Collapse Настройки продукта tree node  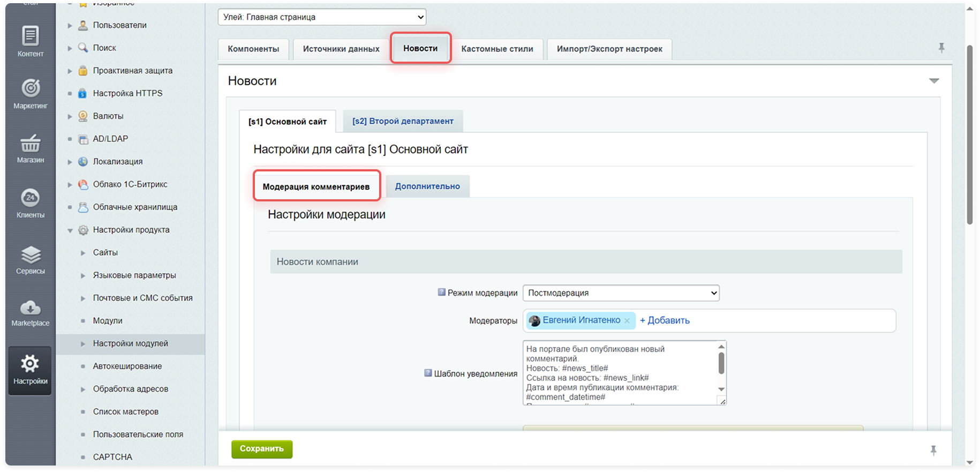point(70,230)
